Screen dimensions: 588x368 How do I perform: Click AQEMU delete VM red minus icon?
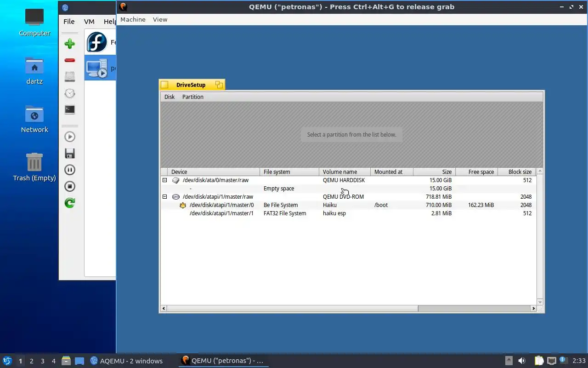(69, 60)
